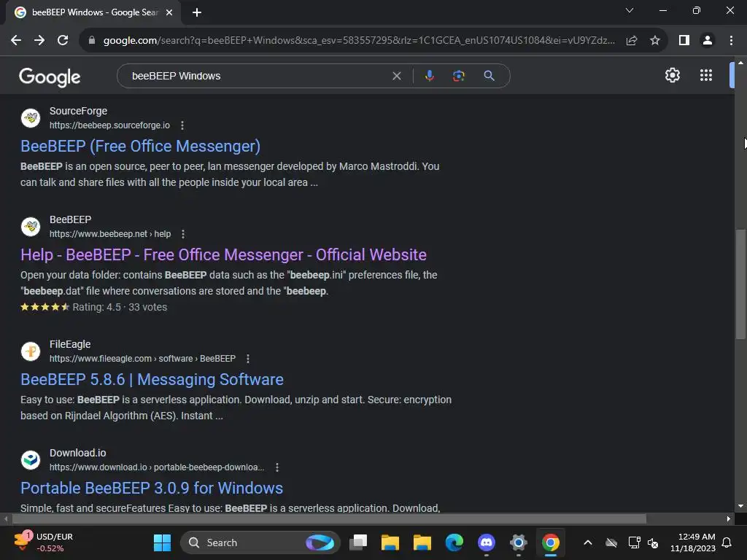Click scroll down arrow
The height and width of the screenshot is (560, 747).
740,506
